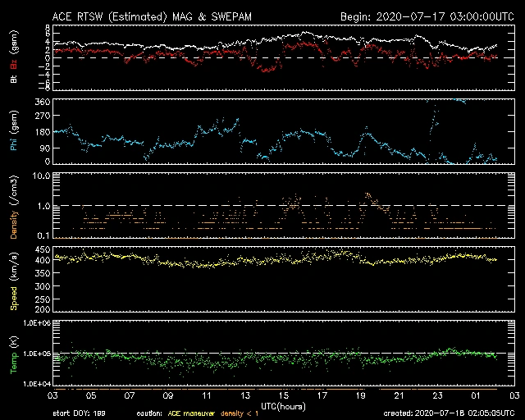Click the Phi (gsm) axis label

coord(14,131)
